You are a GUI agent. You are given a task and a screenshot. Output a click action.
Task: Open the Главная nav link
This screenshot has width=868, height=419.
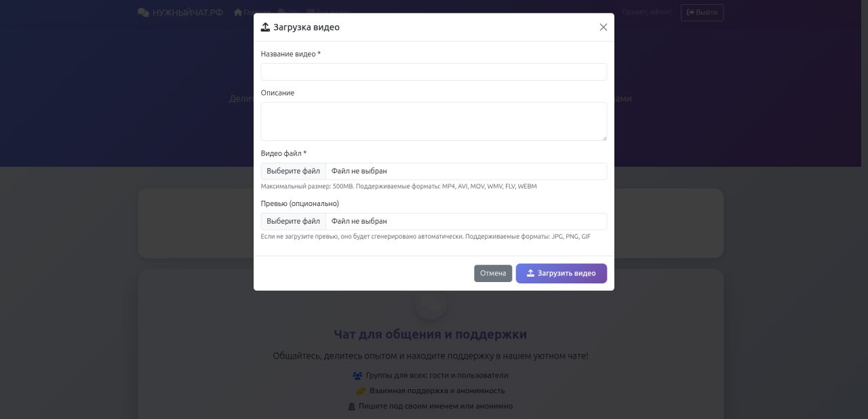pos(252,12)
